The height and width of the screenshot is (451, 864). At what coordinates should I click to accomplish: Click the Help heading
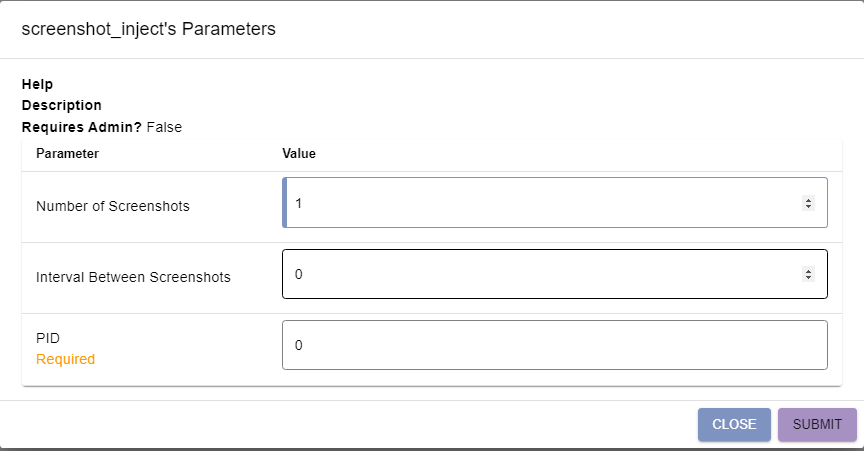[37, 84]
